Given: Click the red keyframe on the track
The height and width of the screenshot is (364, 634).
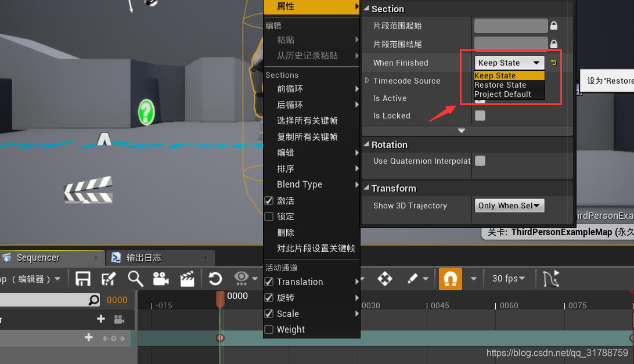Looking at the screenshot, I should click(220, 338).
